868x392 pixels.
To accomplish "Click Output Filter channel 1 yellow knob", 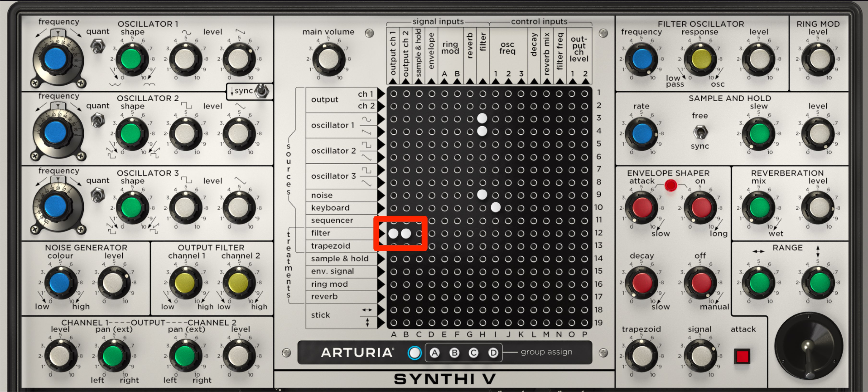I will click(x=185, y=282).
